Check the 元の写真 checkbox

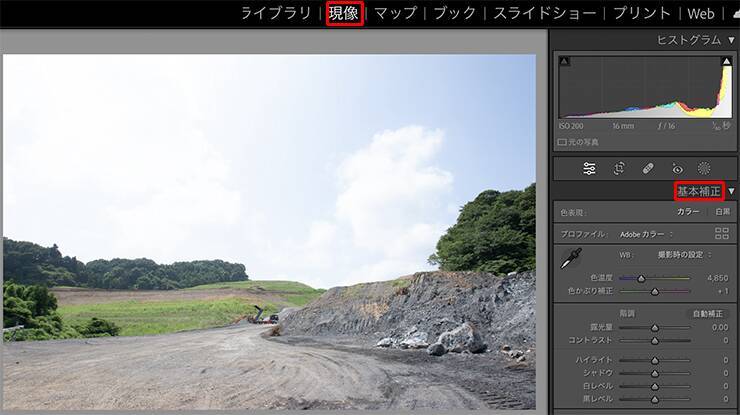562,142
